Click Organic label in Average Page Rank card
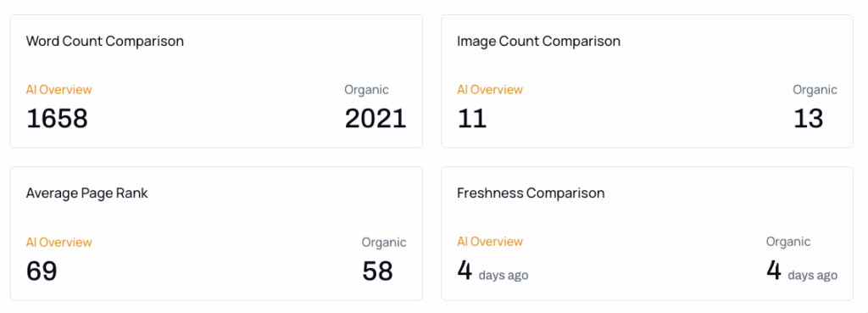 point(384,242)
